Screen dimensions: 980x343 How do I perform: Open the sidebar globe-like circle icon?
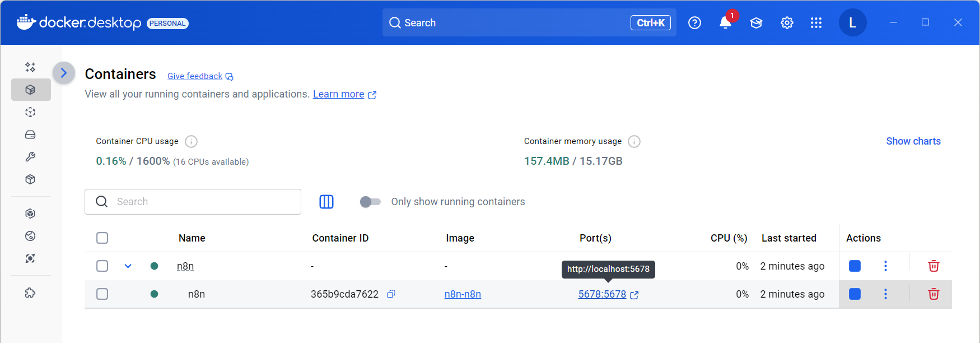click(x=30, y=236)
